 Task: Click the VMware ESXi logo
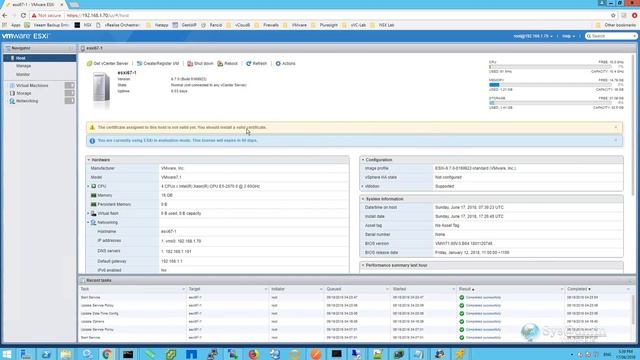click(x=25, y=36)
